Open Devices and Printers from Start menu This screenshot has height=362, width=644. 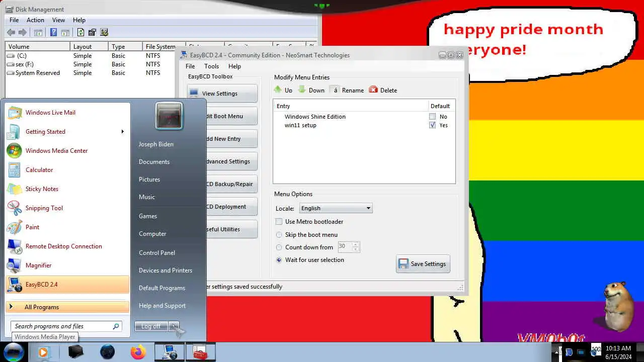166,270
